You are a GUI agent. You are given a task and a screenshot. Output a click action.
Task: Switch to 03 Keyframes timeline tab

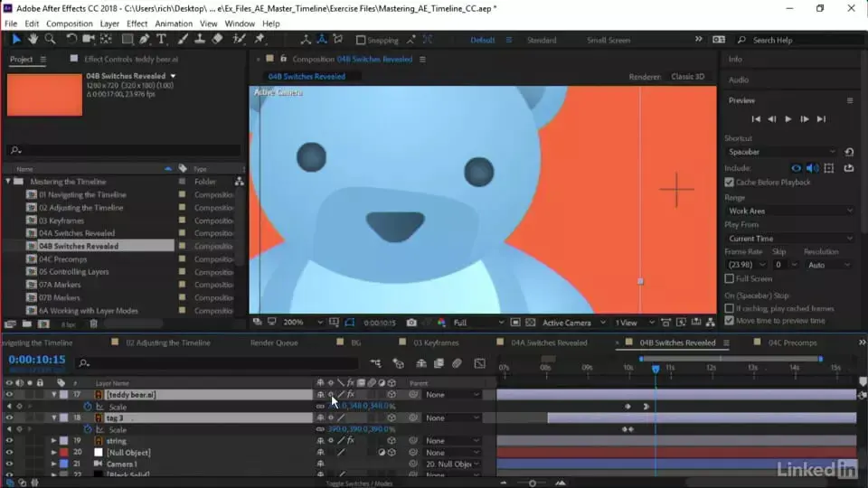(436, 343)
